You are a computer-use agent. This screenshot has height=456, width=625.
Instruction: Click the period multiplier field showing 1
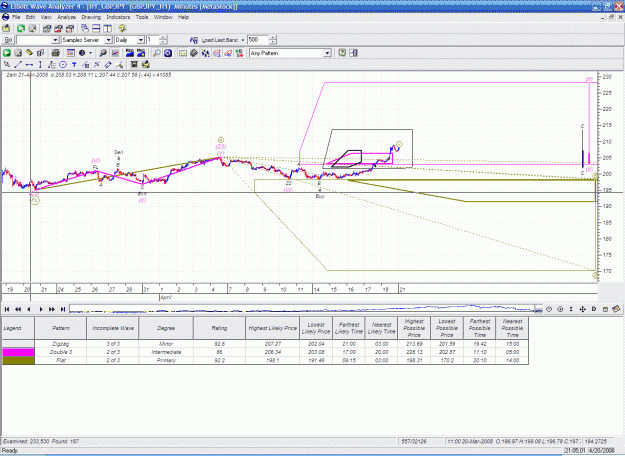click(x=153, y=40)
